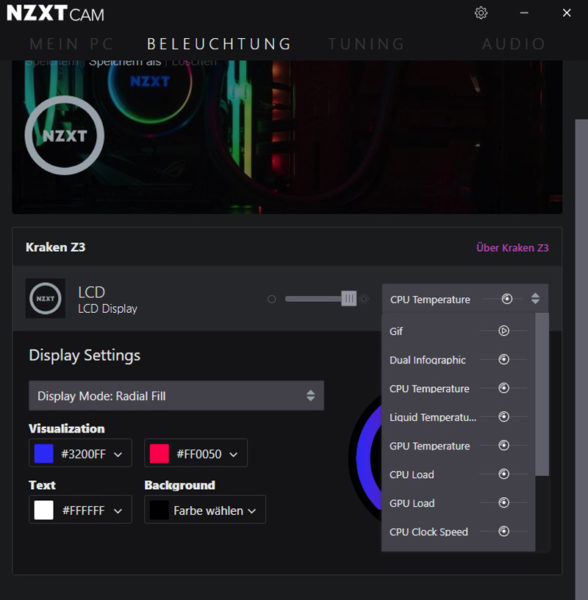Click the CPU Temperature list item icon
Image resolution: width=588 pixels, height=600 pixels.
tap(504, 388)
